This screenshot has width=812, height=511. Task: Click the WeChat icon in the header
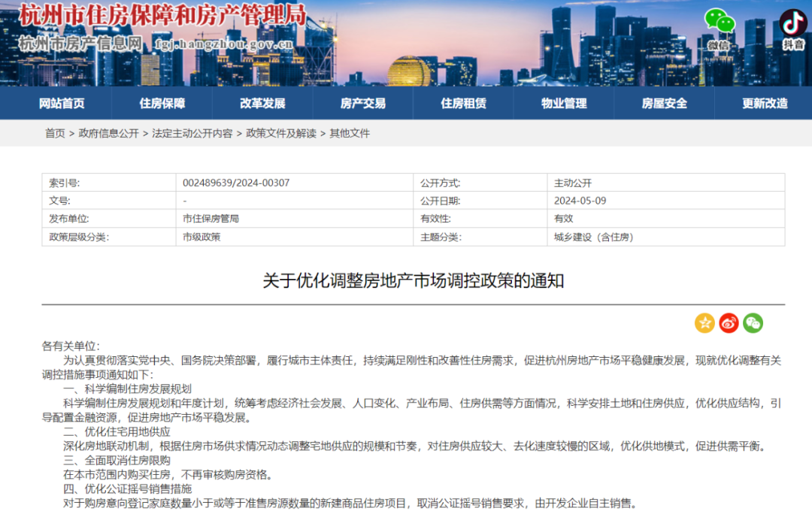[x=719, y=23]
